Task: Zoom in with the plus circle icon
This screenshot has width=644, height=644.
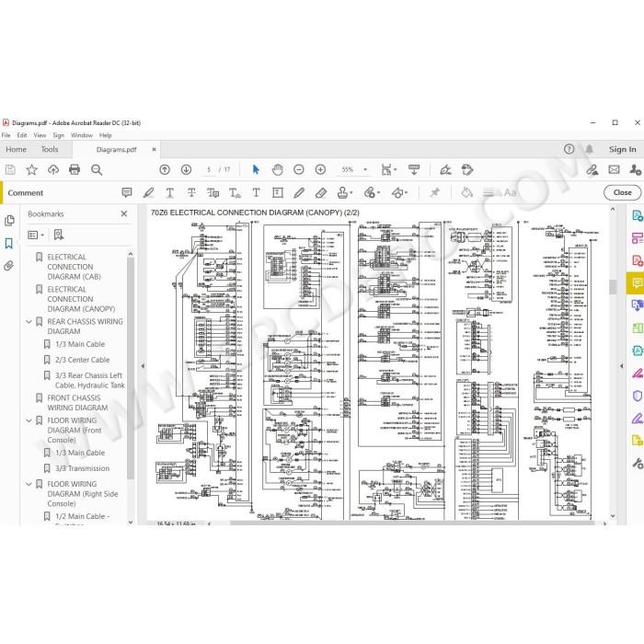Action: 320,169
